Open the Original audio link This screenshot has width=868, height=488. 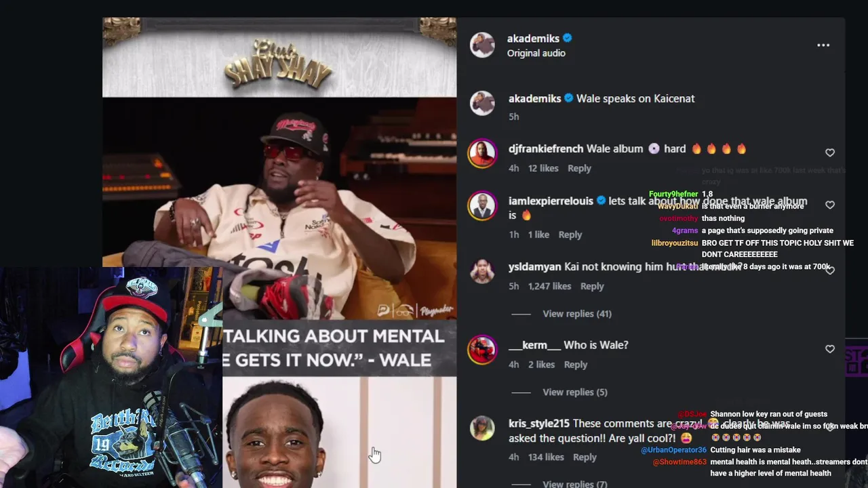(x=536, y=53)
